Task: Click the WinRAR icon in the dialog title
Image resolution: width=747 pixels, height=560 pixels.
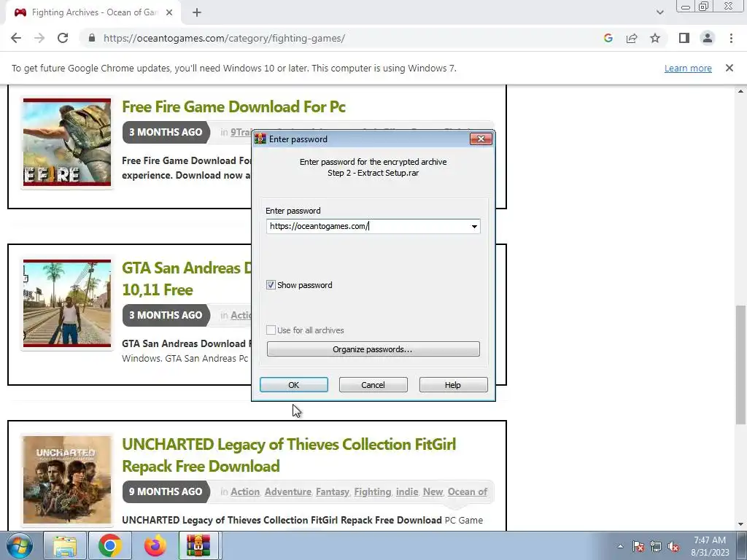Action: coord(260,139)
